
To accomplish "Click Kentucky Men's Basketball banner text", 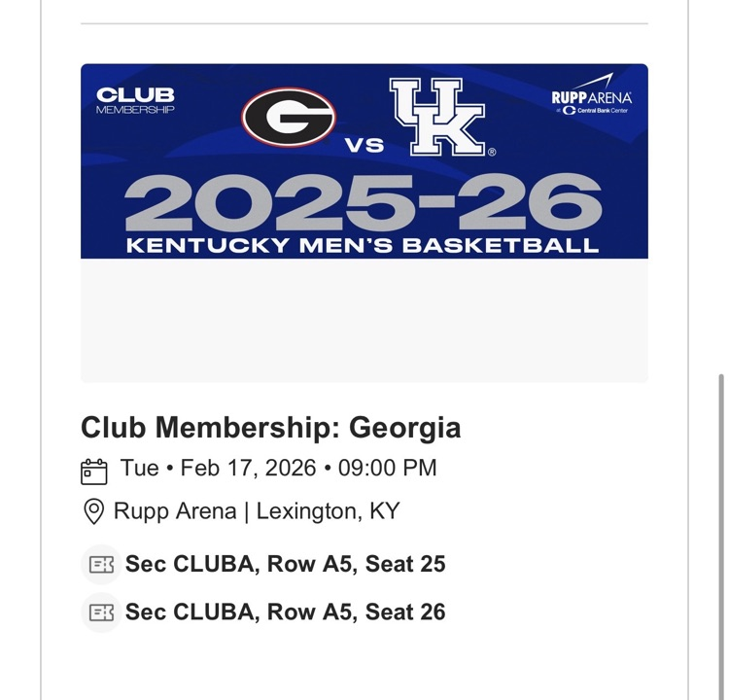I will (363, 245).
